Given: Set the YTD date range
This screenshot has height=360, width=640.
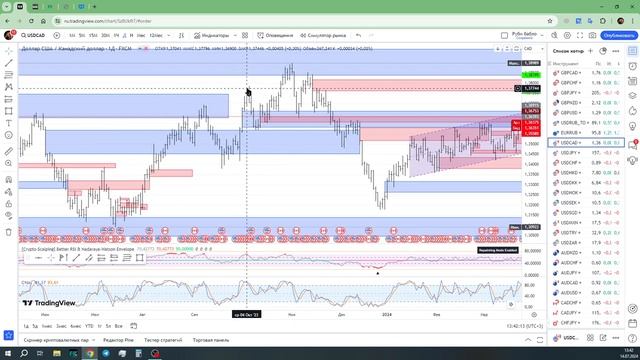Looking at the screenshot, I should pyautogui.click(x=89, y=326).
